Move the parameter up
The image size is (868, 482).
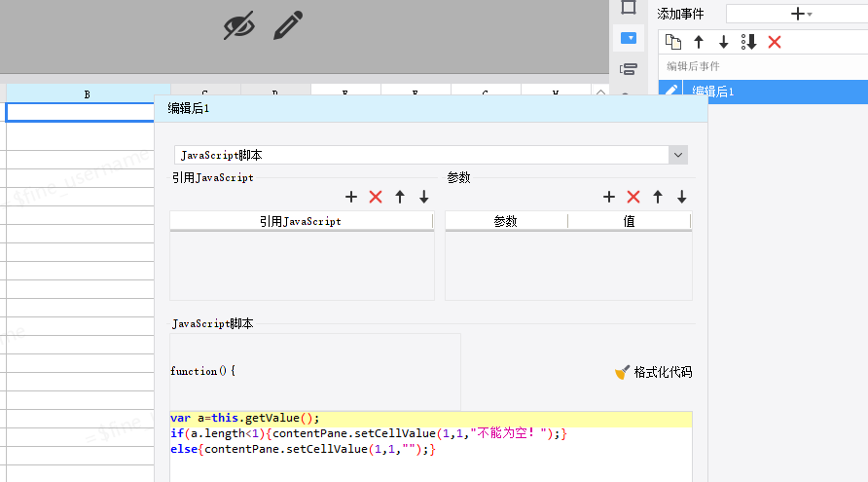(658, 197)
